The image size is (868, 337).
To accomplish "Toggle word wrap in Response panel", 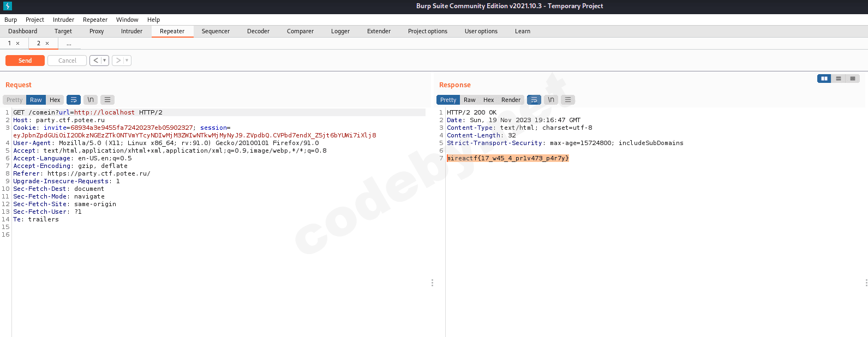I will [534, 100].
